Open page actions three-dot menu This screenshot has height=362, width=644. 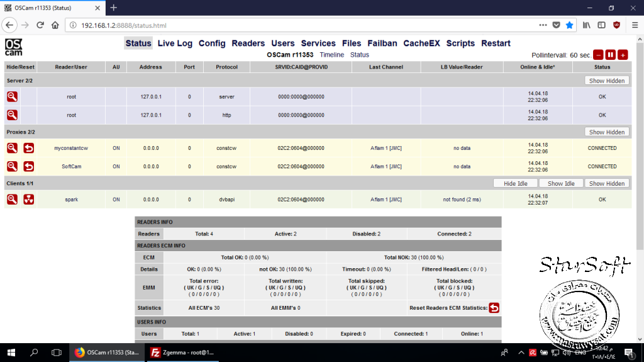pos(543,25)
